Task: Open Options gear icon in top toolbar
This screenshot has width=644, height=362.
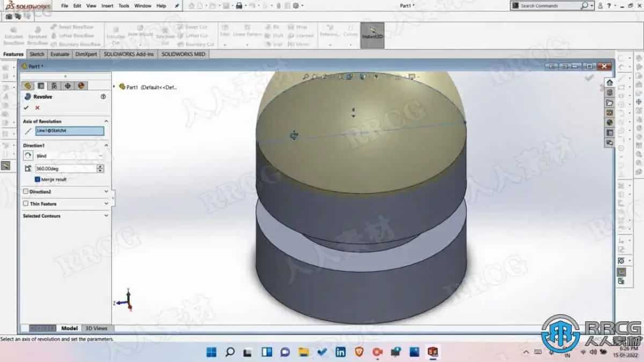Action: click(x=295, y=5)
